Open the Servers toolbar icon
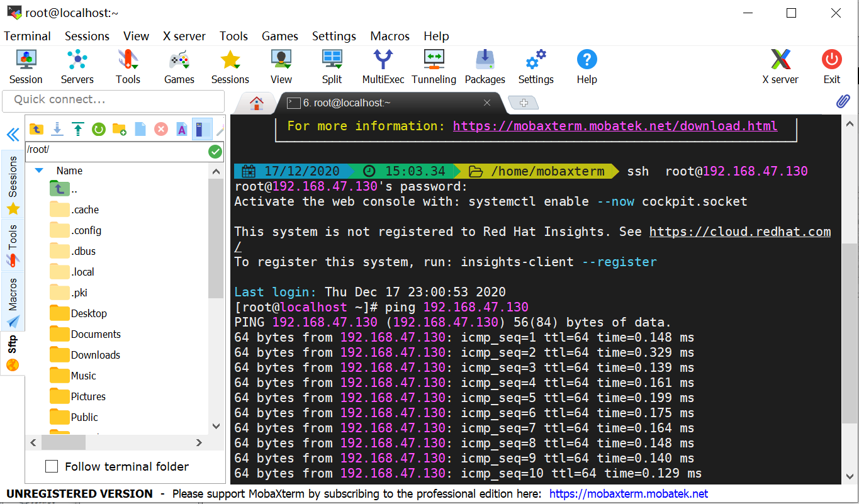 click(77, 67)
